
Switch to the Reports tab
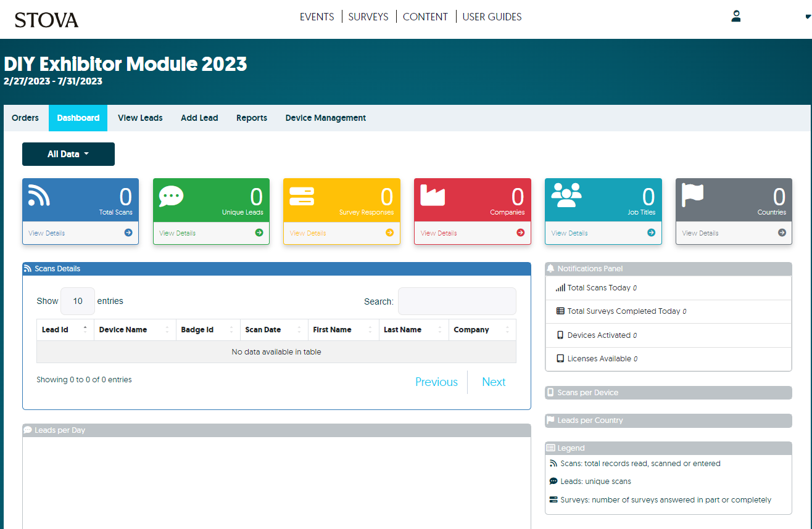coord(252,118)
